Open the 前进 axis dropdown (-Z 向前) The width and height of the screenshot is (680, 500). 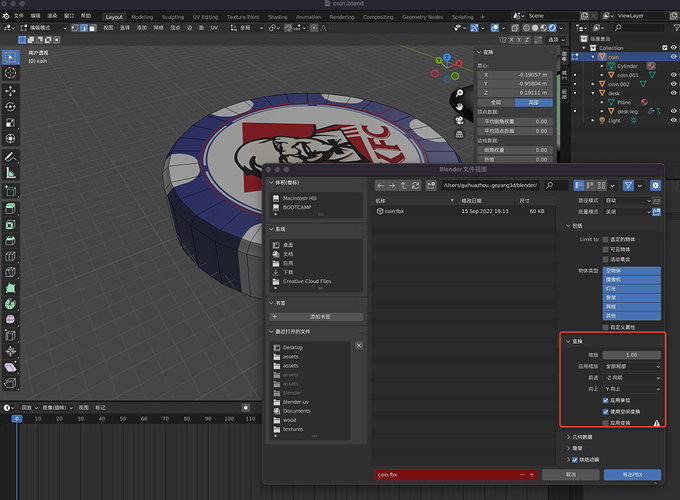(630, 377)
